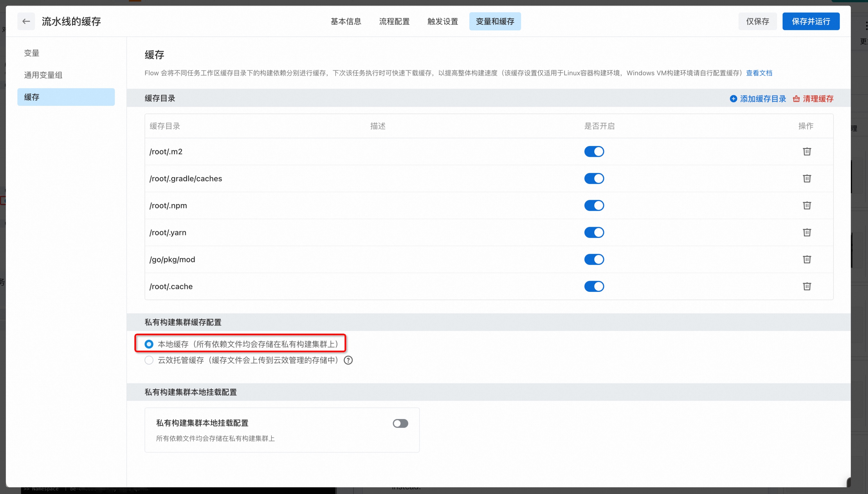
Task: Toggle cache switch for /root/.cache
Action: tap(594, 286)
